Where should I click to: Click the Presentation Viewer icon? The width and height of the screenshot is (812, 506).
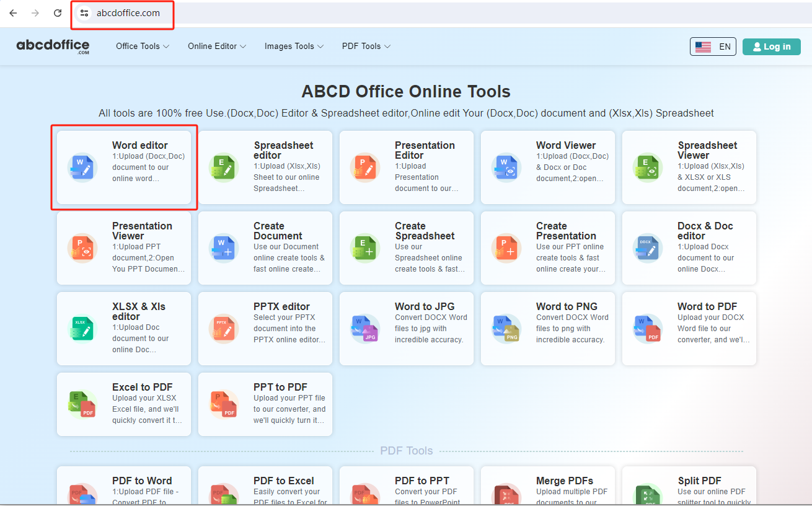click(x=82, y=248)
